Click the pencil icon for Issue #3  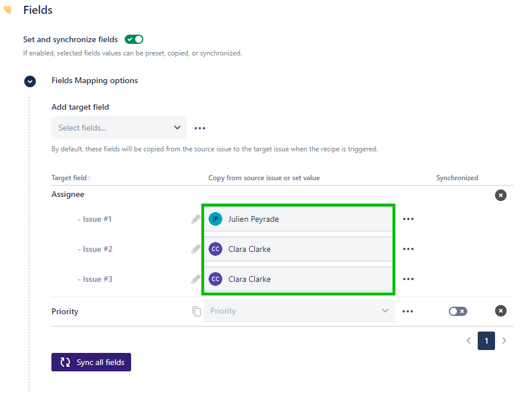[196, 280]
